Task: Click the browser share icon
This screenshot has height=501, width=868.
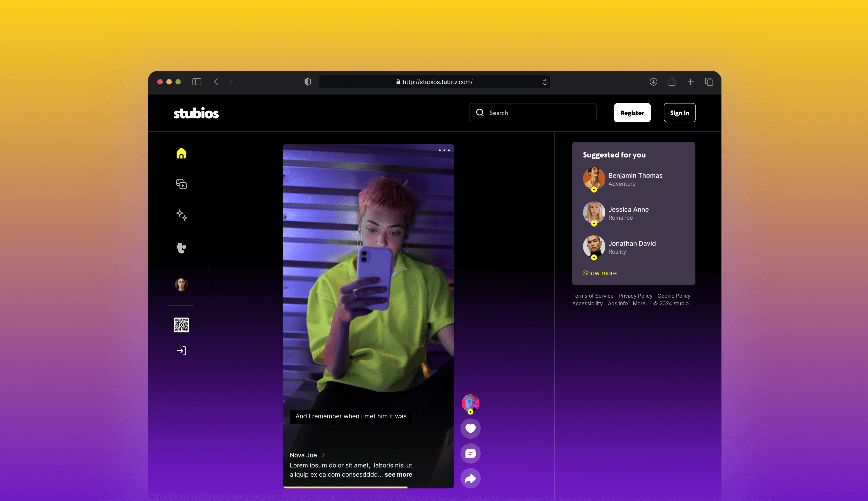Action: [x=672, y=81]
